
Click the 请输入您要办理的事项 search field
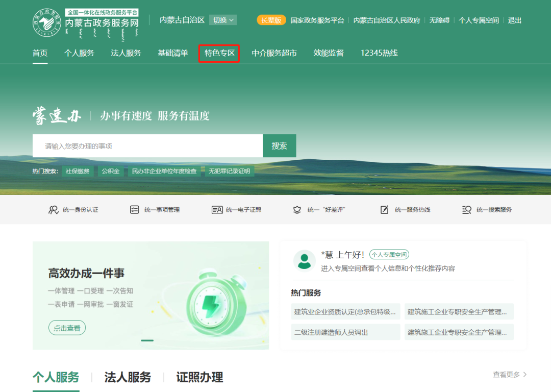point(147,146)
